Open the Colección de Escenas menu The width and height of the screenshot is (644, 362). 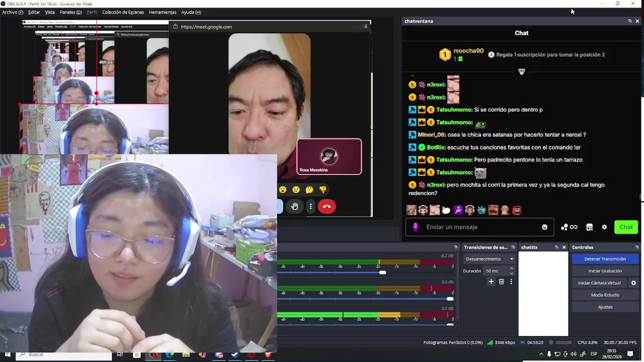(123, 12)
